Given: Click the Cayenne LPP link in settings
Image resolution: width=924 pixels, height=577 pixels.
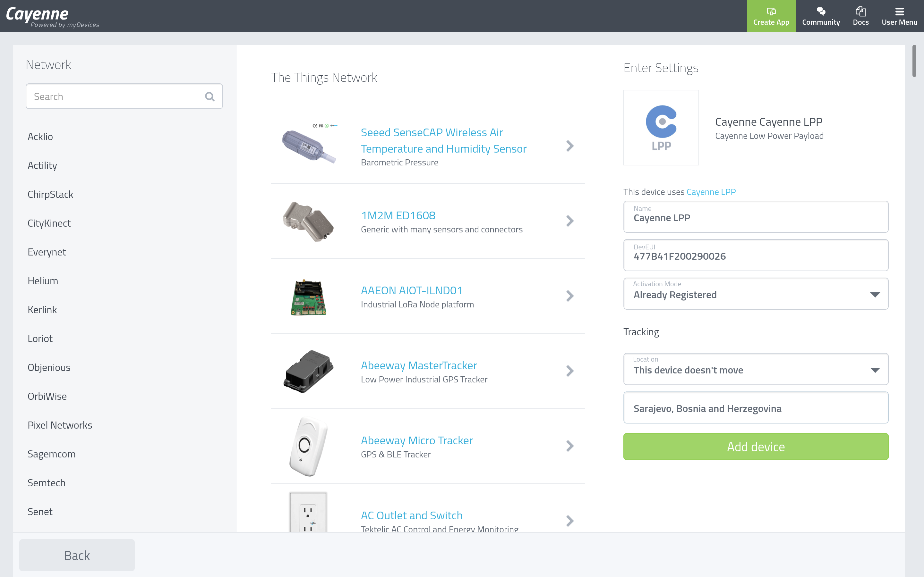Looking at the screenshot, I should pyautogui.click(x=710, y=191).
